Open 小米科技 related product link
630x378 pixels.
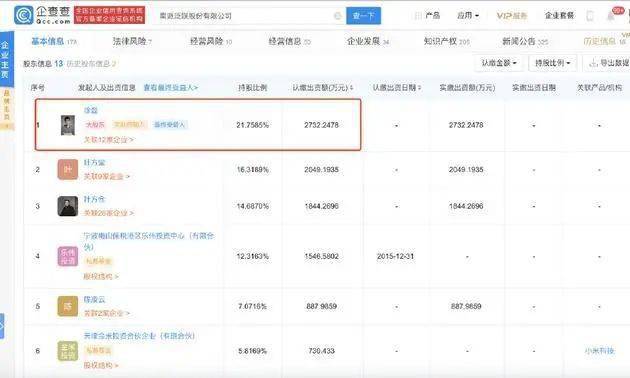[x=599, y=351]
